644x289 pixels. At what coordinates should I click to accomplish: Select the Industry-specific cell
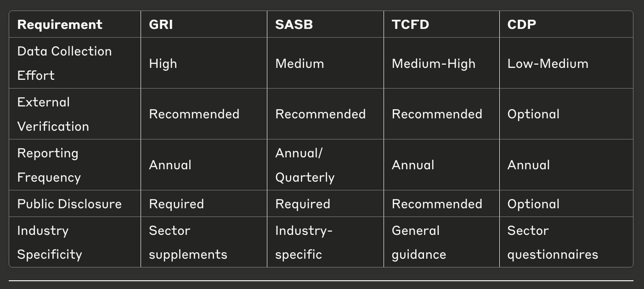[304, 242]
